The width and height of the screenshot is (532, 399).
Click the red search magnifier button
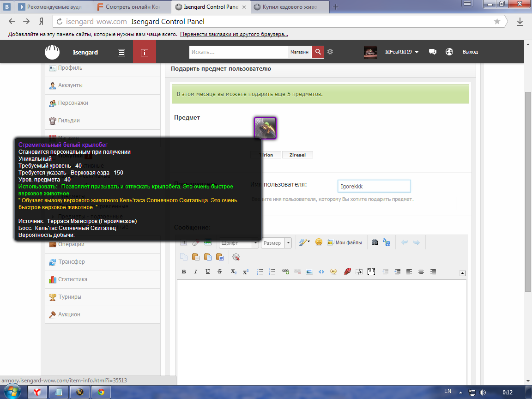[318, 52]
